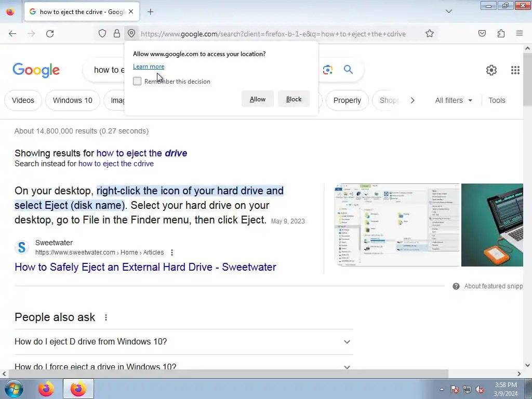Open the Save to Pocket icon

[x=482, y=33]
